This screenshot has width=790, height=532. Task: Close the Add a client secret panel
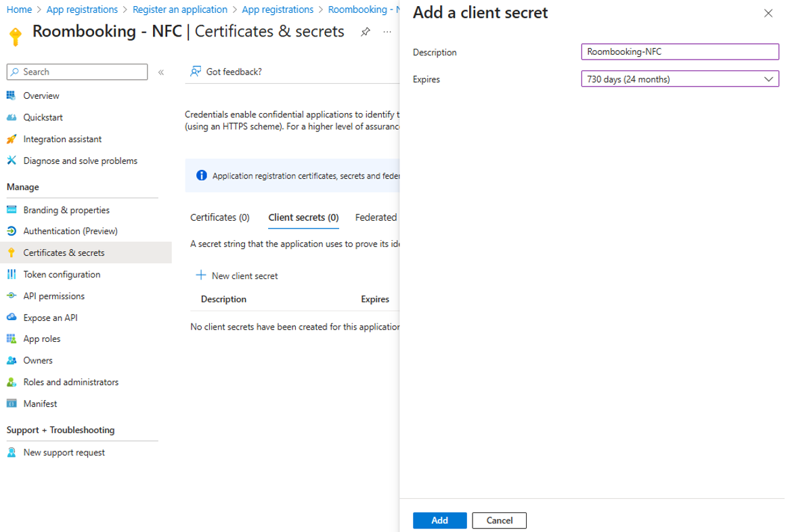pyautogui.click(x=768, y=14)
